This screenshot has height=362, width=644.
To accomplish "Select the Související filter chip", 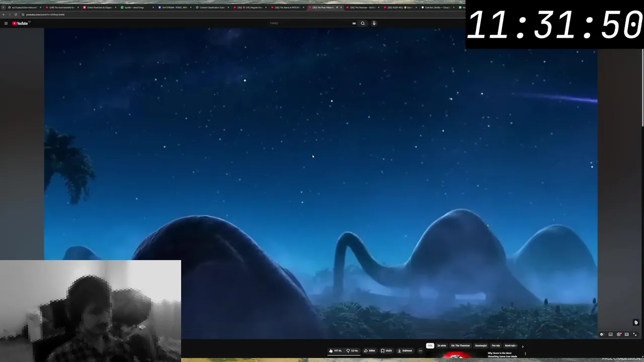I will [481, 346].
